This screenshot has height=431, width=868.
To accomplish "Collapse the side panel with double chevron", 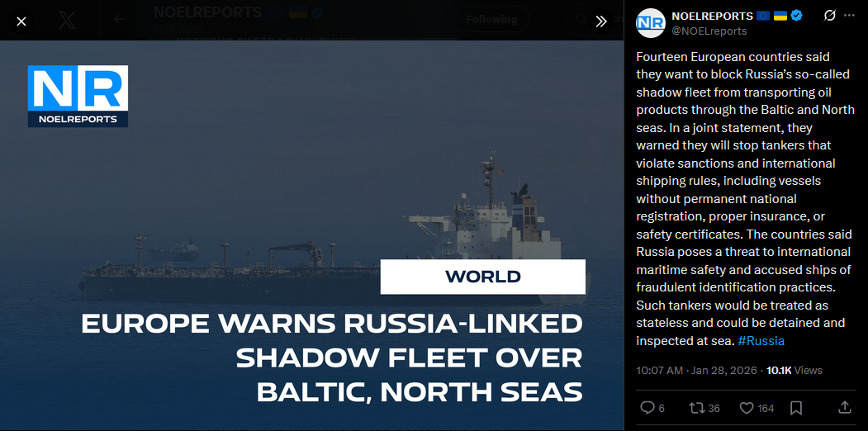I will [x=601, y=21].
